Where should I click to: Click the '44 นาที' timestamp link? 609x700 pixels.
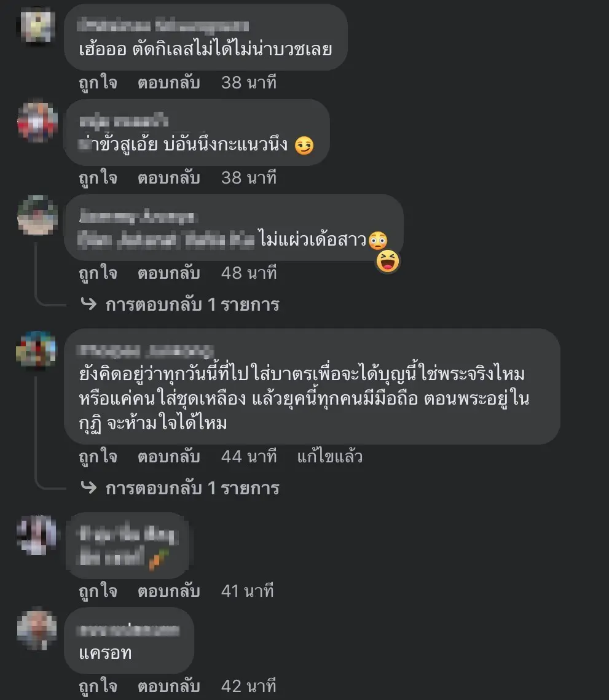pos(249,457)
